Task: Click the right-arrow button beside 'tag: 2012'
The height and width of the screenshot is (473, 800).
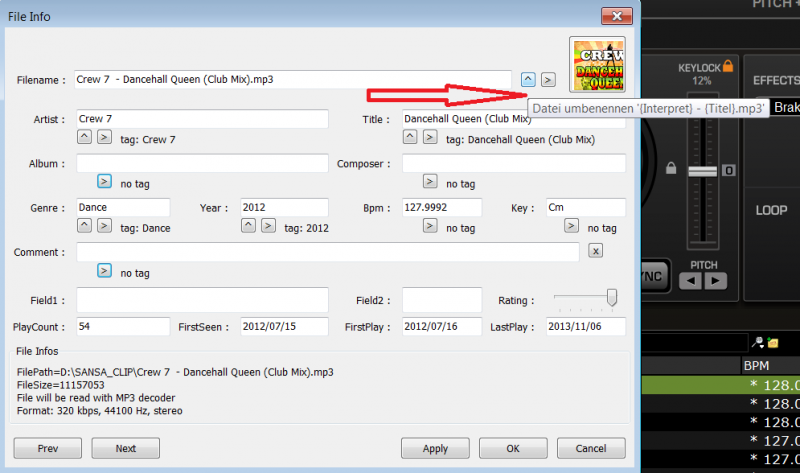Action: click(x=268, y=226)
